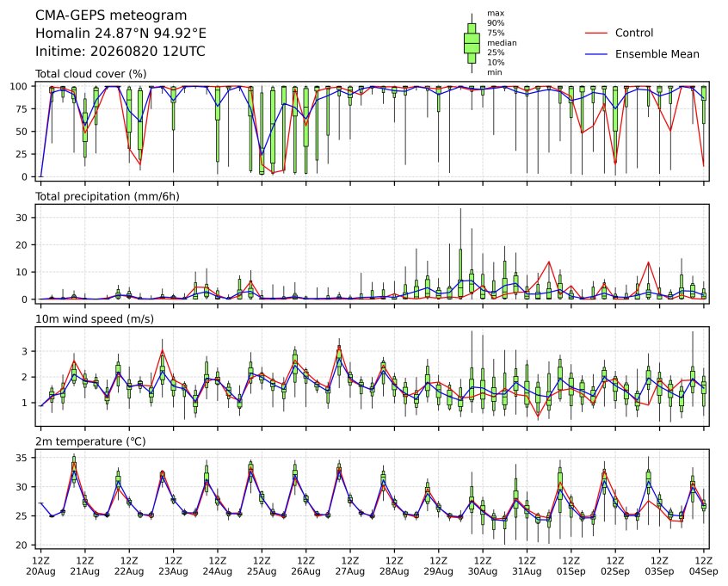Click the '2m temperature (°C)' panel title
728x586 pixels.
(x=90, y=441)
